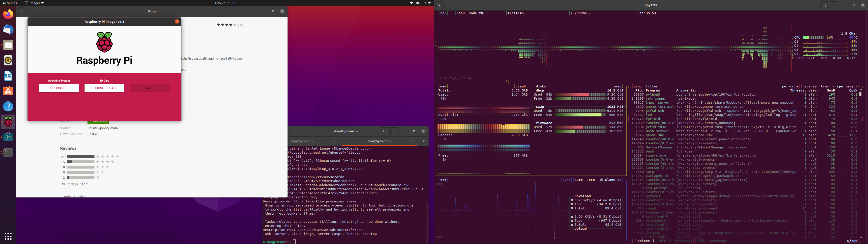868x244 pixels.
Task: Click search icon in BpyTOP title bar
Action: click(x=824, y=5)
